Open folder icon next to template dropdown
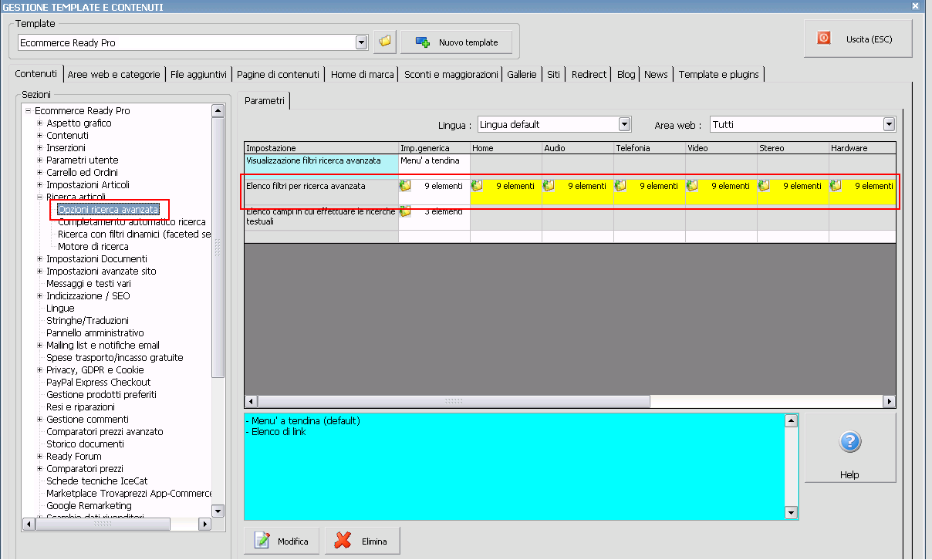932x560 pixels. tap(385, 42)
